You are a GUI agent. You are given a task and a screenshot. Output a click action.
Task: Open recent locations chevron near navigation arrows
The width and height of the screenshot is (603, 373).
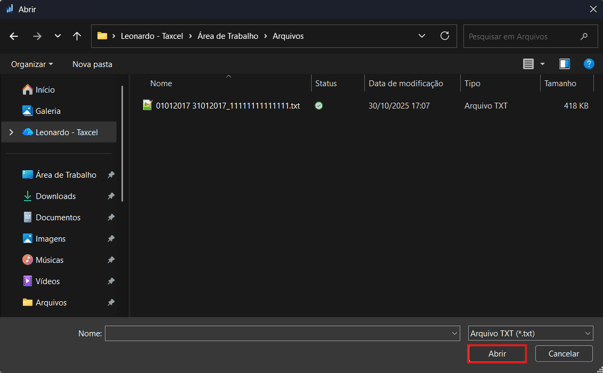(x=58, y=36)
